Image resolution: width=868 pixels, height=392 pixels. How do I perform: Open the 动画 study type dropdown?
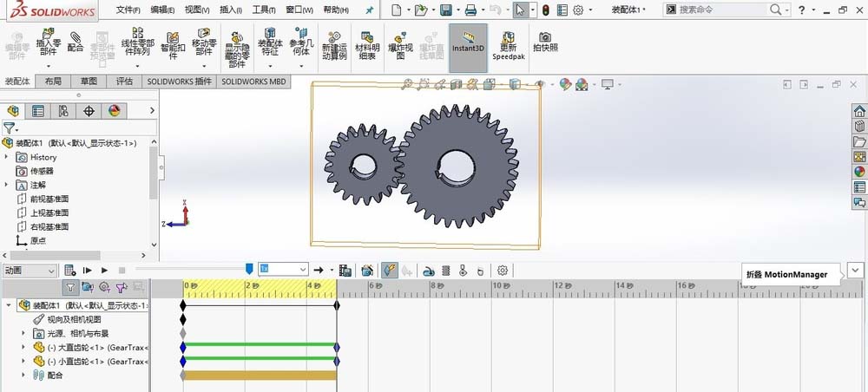tap(30, 271)
